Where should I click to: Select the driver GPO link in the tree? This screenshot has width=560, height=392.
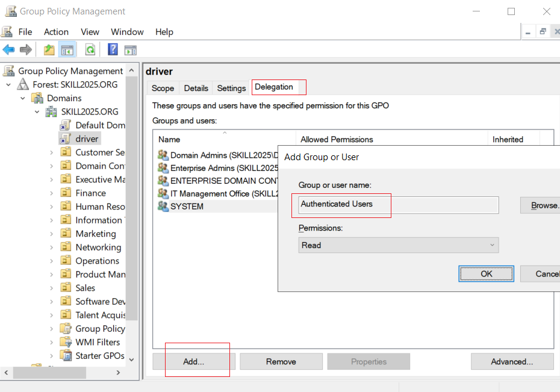coord(87,139)
